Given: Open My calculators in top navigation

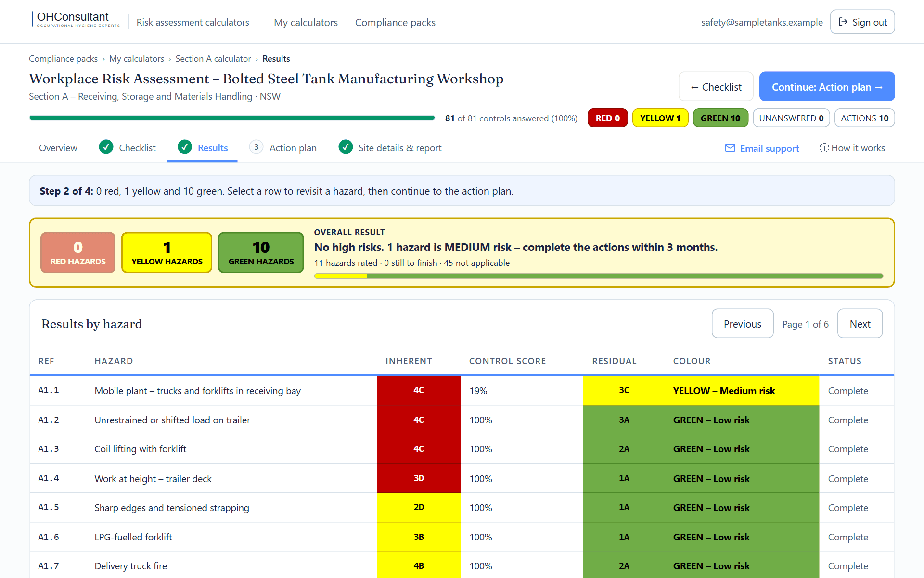Looking at the screenshot, I should click(306, 22).
